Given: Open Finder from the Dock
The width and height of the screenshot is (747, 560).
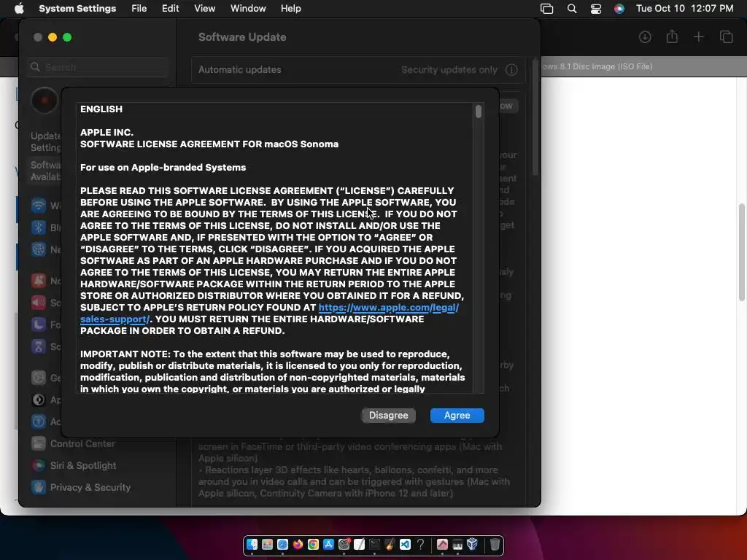Looking at the screenshot, I should click(252, 544).
